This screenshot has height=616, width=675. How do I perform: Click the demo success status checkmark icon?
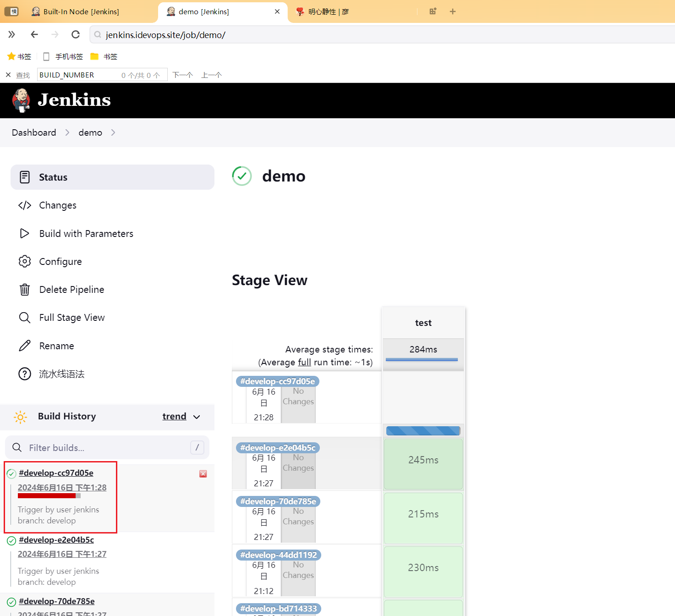pos(242,176)
